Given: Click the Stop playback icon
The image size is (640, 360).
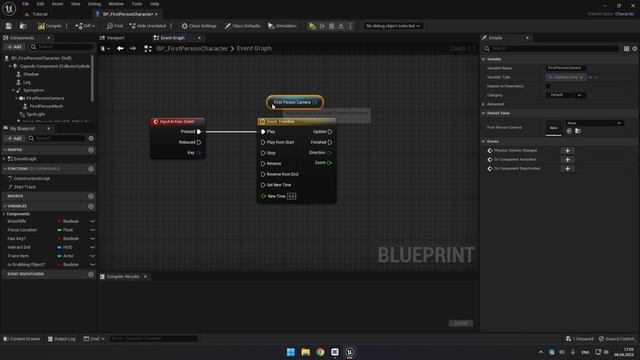Looking at the screenshot, I should (x=331, y=26).
